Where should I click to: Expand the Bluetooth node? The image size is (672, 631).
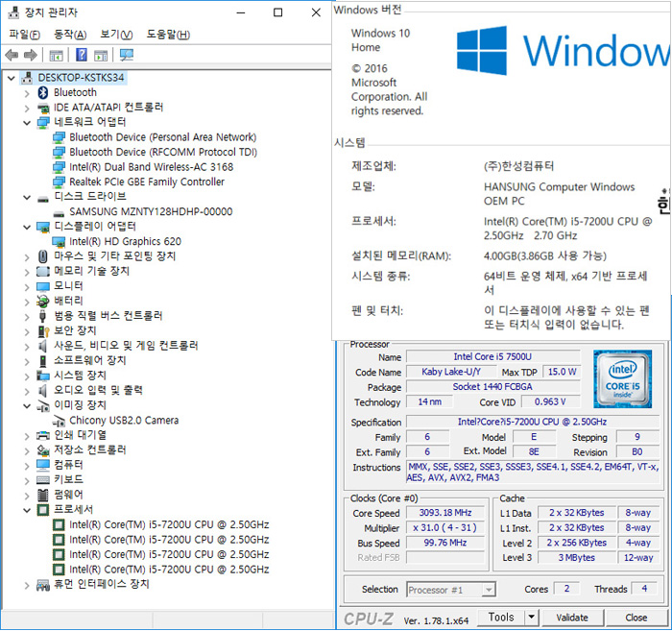click(27, 93)
